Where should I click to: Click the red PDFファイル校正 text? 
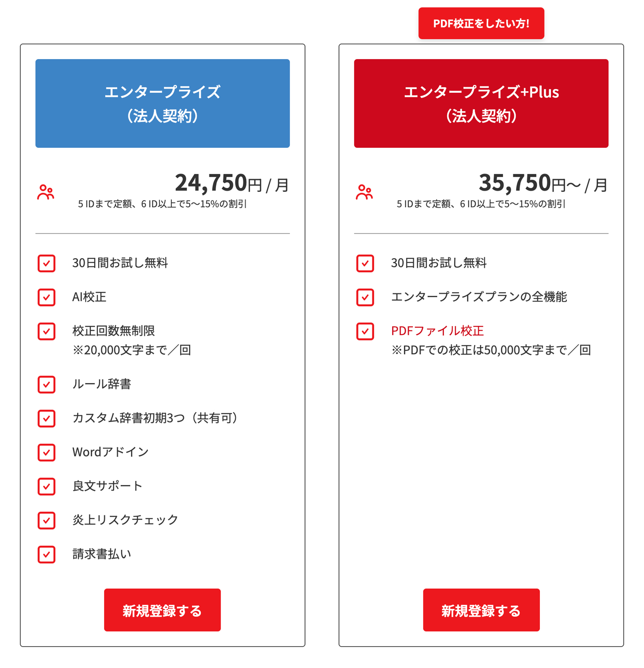tap(437, 331)
